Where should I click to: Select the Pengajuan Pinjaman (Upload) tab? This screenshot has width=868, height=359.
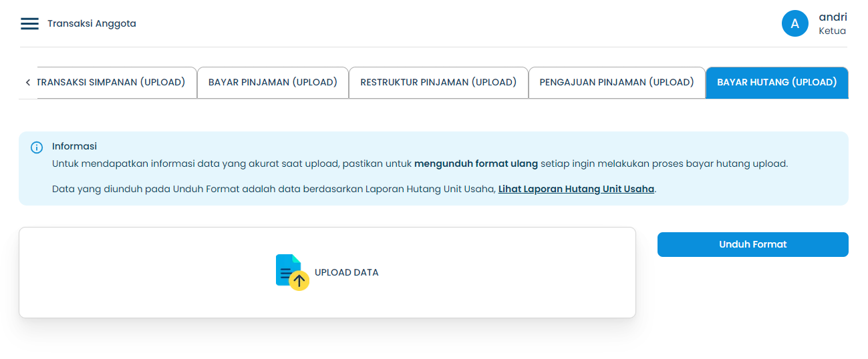617,83
